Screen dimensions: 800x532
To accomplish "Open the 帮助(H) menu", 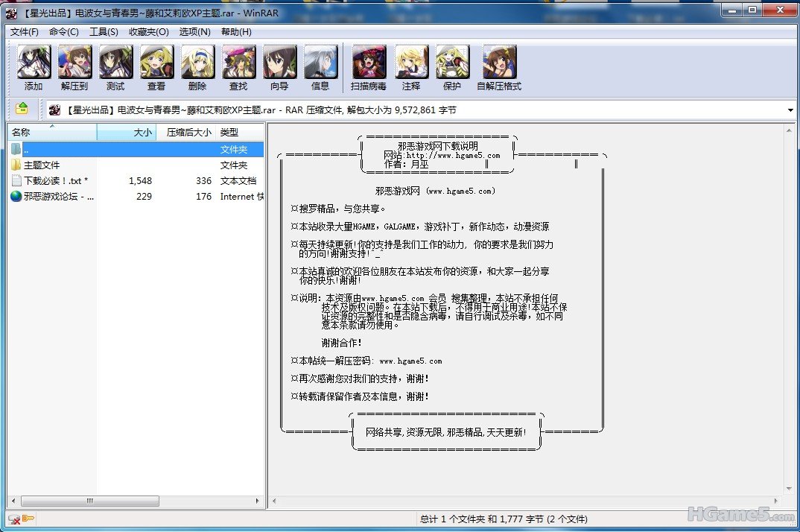I will click(236, 31).
